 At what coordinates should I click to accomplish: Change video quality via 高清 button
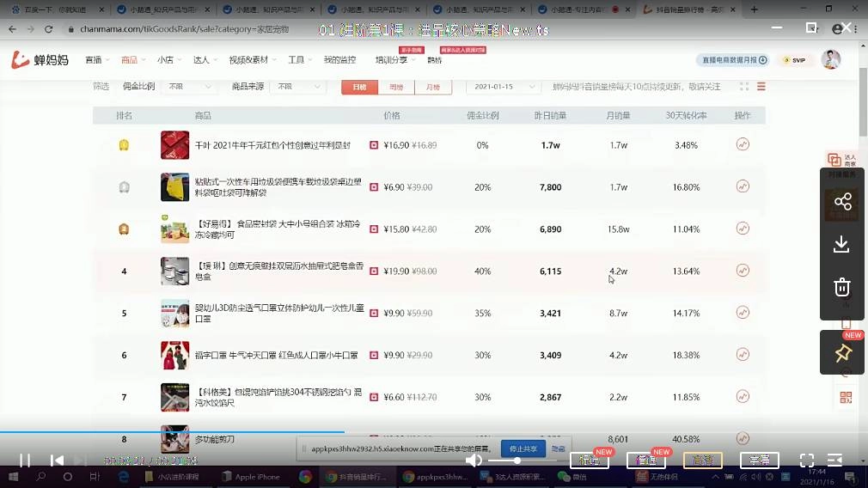pos(702,460)
